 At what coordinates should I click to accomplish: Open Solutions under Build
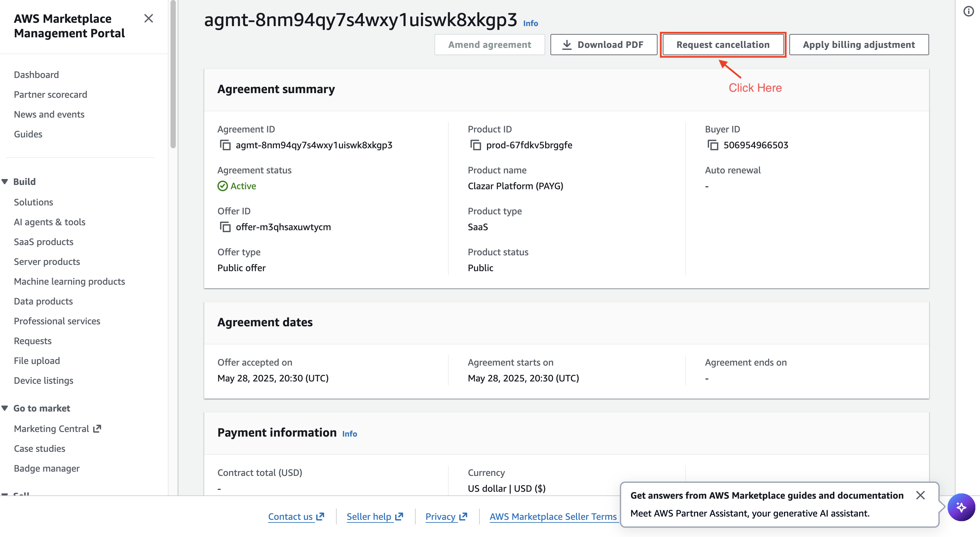[x=33, y=202]
